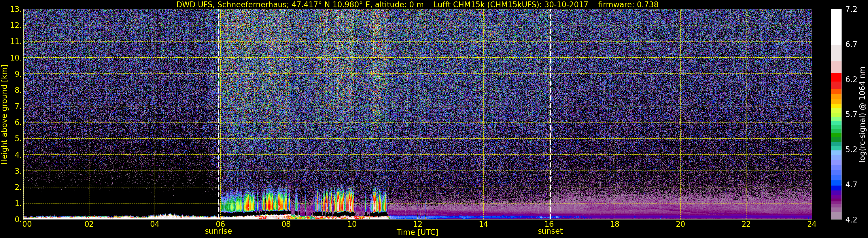868x238 pixels.
Task: Click height-axis tick label '1.'
Action: tap(18, 203)
